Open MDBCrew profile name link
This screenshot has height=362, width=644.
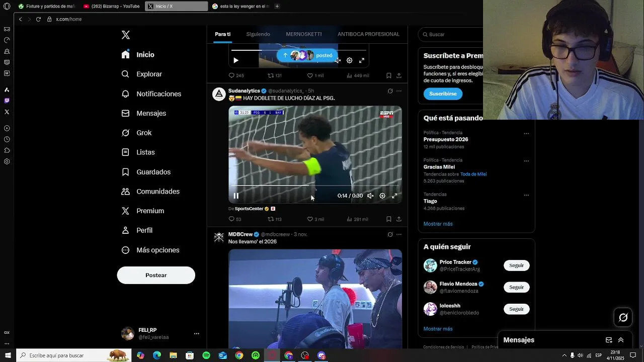pyautogui.click(x=240, y=234)
